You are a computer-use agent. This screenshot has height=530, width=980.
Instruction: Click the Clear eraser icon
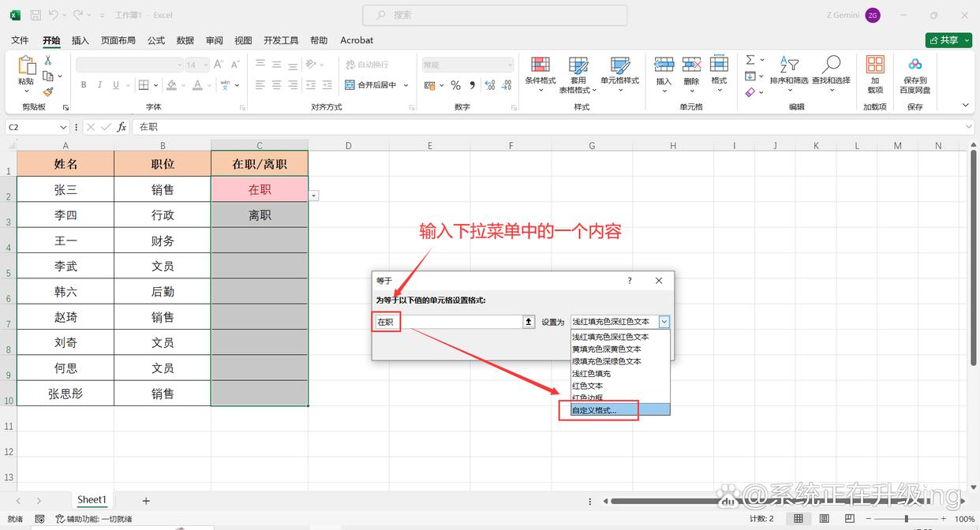point(750,92)
